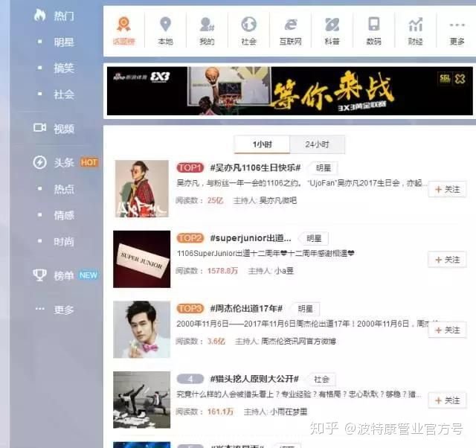
Task: Click the 社会 tag beside 猎头 topic
Action: point(321,380)
